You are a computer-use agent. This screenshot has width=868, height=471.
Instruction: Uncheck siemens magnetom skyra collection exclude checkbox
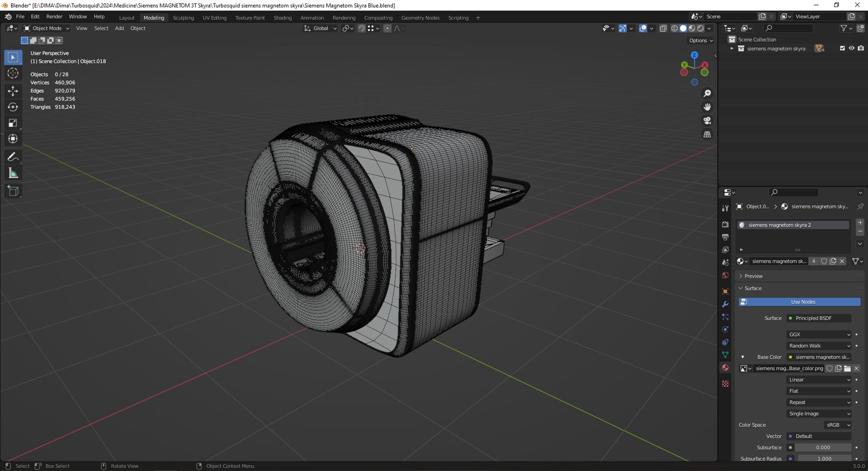pos(842,48)
